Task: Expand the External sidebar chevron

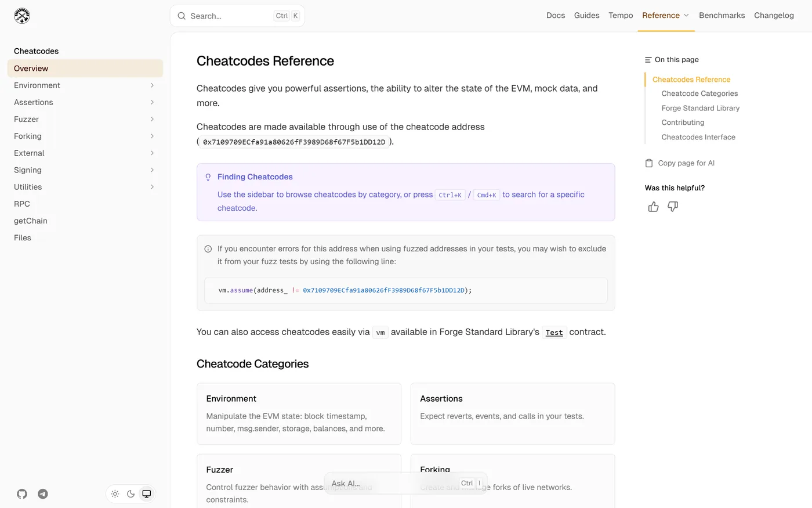Action: [152, 153]
